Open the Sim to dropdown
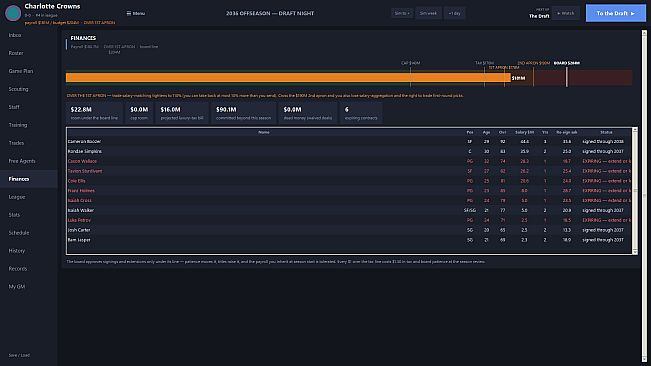The image size is (651, 366). [x=402, y=13]
